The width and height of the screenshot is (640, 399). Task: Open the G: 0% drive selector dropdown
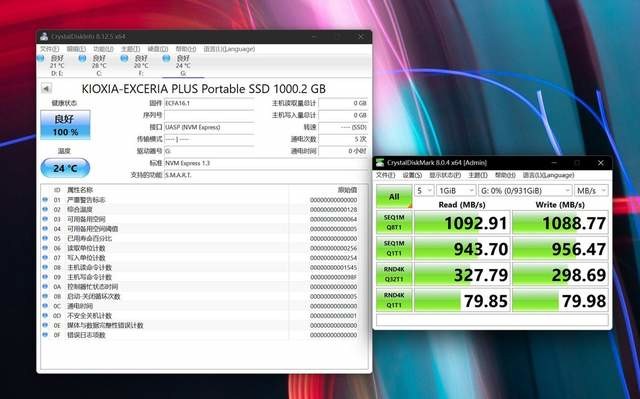point(525,191)
